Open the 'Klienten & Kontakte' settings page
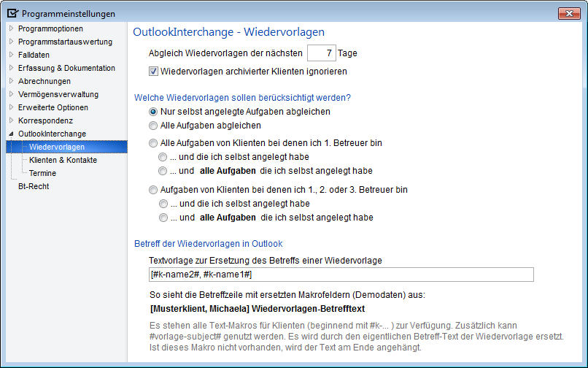Image resolution: width=588 pixels, height=368 pixels. 63,160
